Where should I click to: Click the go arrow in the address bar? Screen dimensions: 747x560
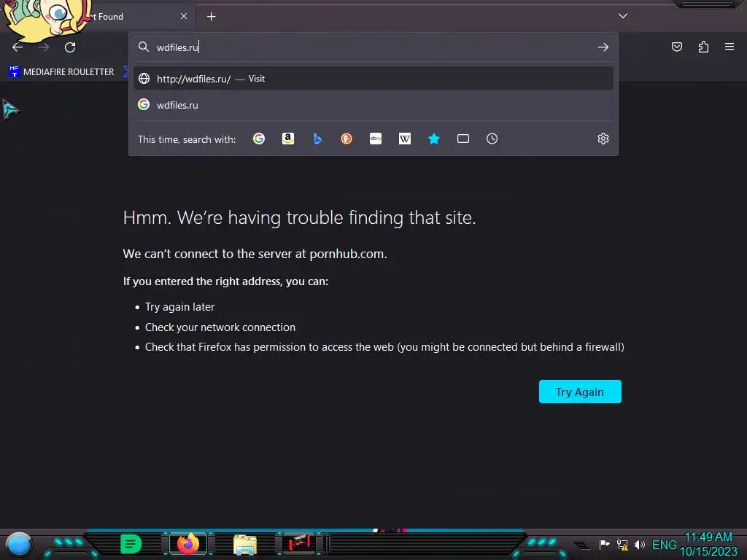click(x=603, y=47)
